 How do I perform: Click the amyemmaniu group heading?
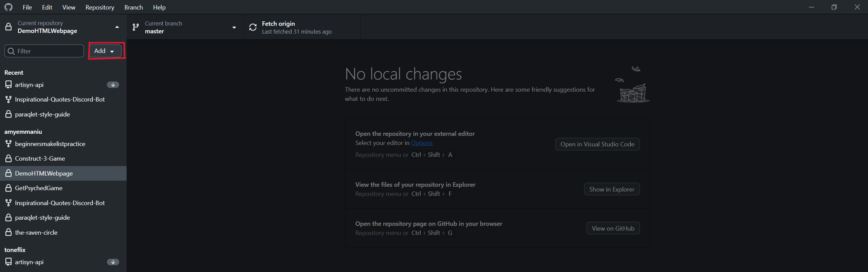click(23, 131)
